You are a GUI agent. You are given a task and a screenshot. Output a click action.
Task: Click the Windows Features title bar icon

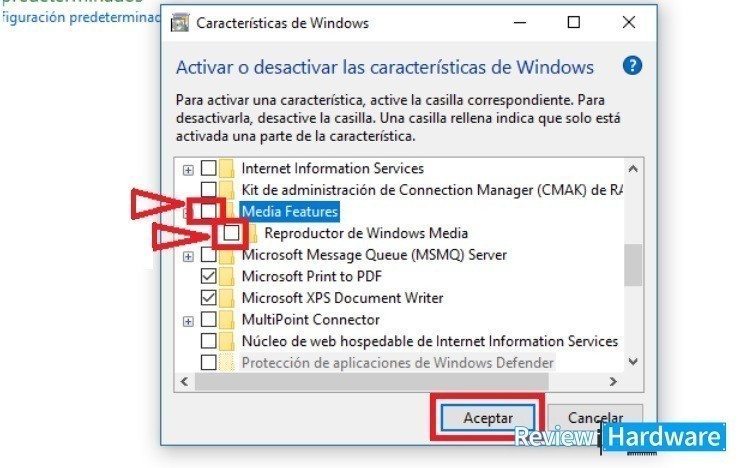tap(180, 23)
